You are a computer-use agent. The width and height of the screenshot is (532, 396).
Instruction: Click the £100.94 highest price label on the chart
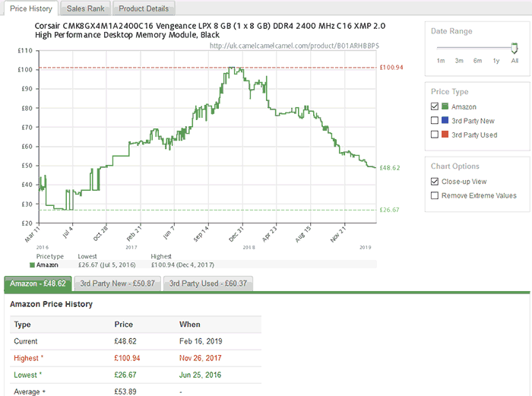click(x=391, y=68)
